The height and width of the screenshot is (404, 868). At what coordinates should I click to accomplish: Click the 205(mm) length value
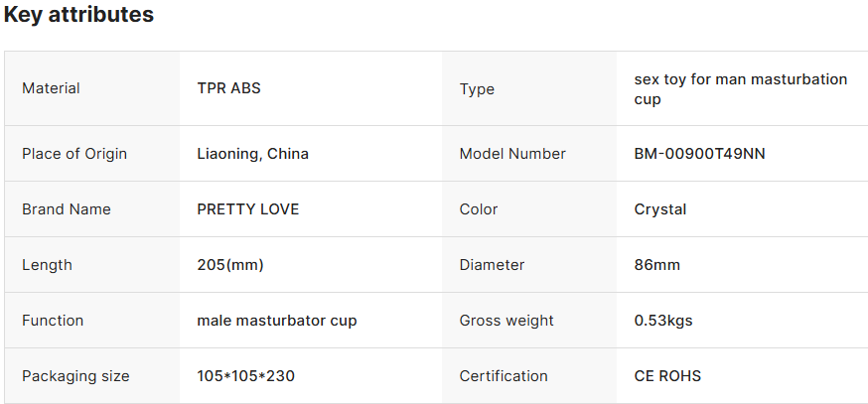coord(230,265)
